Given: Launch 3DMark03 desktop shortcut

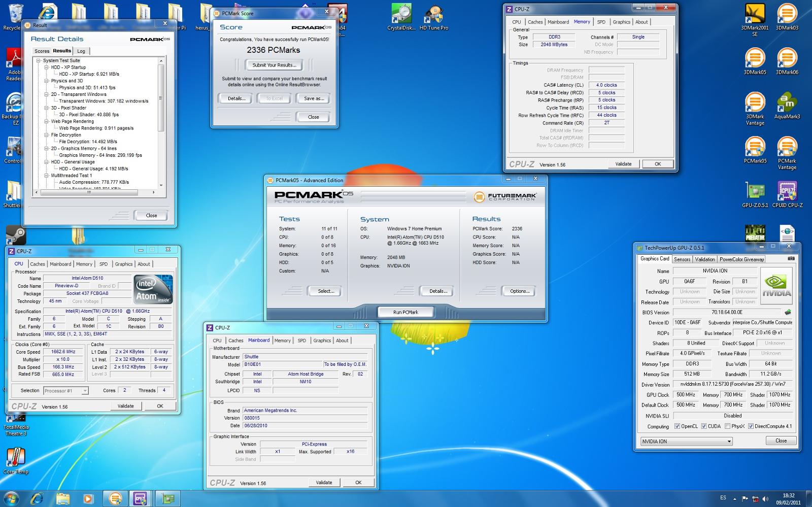Looking at the screenshot, I should 787,16.
